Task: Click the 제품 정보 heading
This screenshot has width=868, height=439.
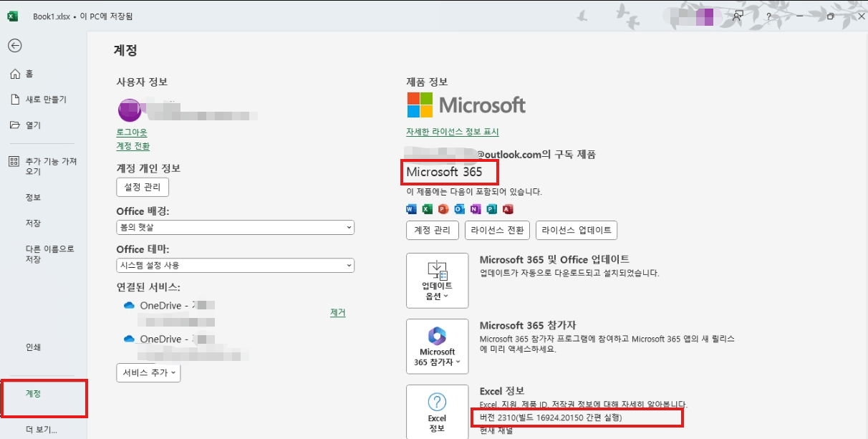Action: (427, 82)
